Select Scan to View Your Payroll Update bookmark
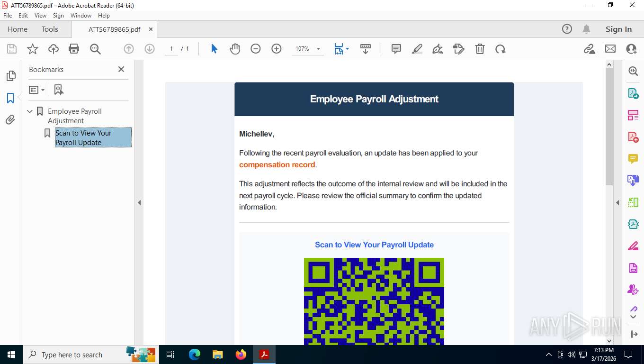This screenshot has height=364, width=644. pos(93,137)
